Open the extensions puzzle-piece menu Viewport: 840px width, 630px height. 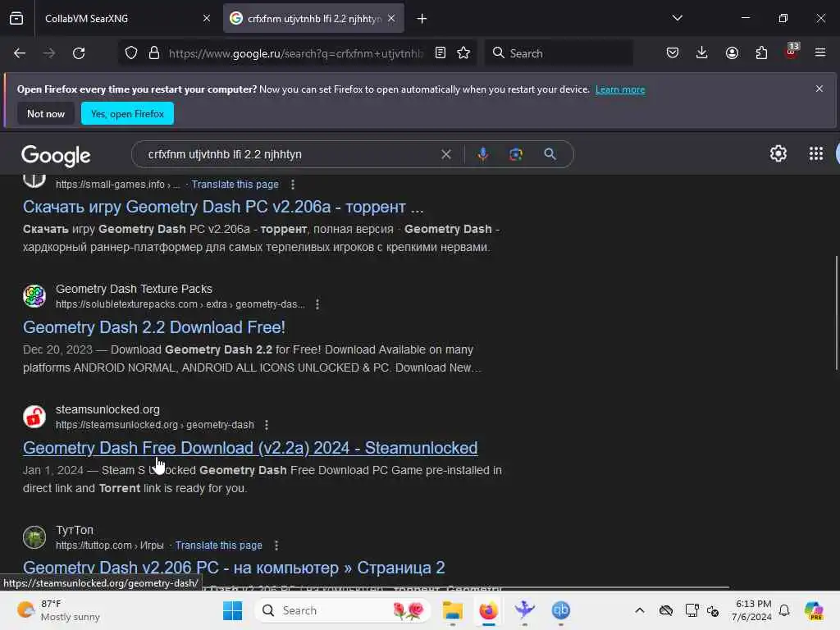pyautogui.click(x=761, y=52)
